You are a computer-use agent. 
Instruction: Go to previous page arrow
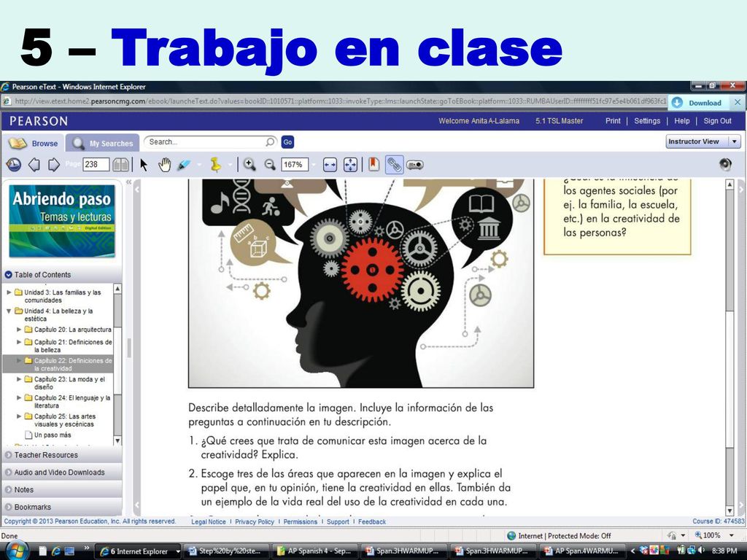click(34, 165)
